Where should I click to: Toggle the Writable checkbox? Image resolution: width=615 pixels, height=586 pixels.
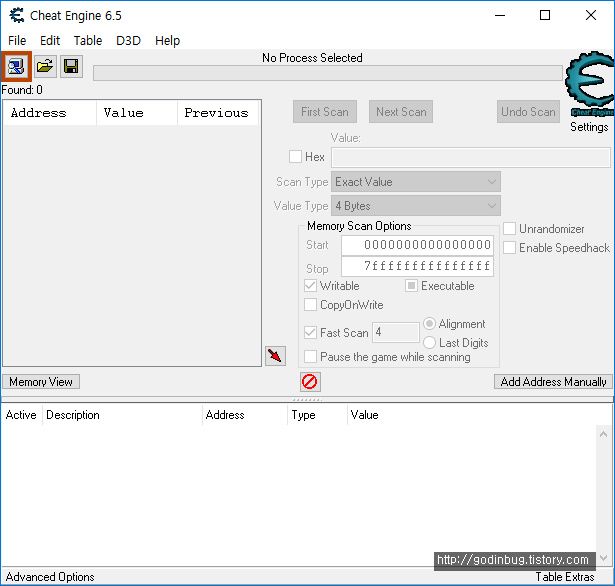(x=310, y=286)
